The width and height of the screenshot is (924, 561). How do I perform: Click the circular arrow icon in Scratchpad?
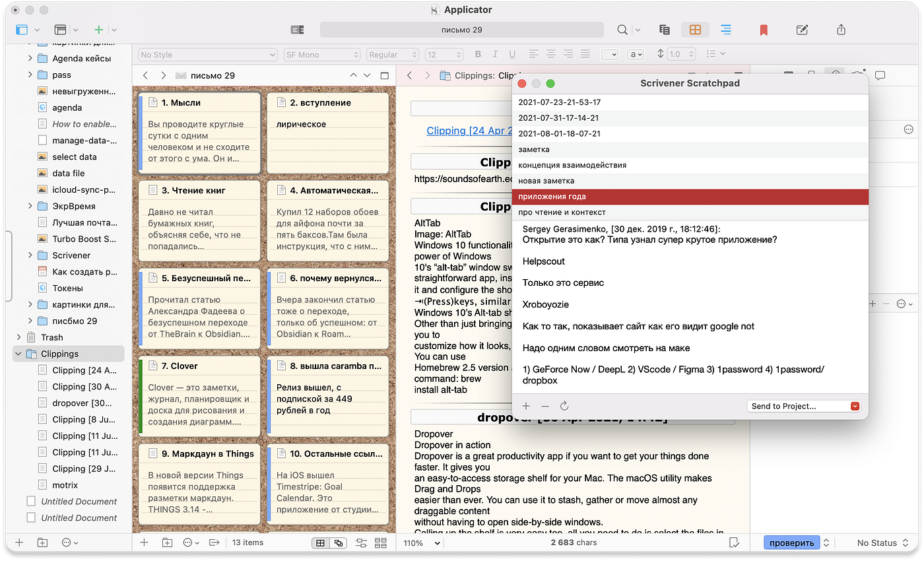point(564,406)
